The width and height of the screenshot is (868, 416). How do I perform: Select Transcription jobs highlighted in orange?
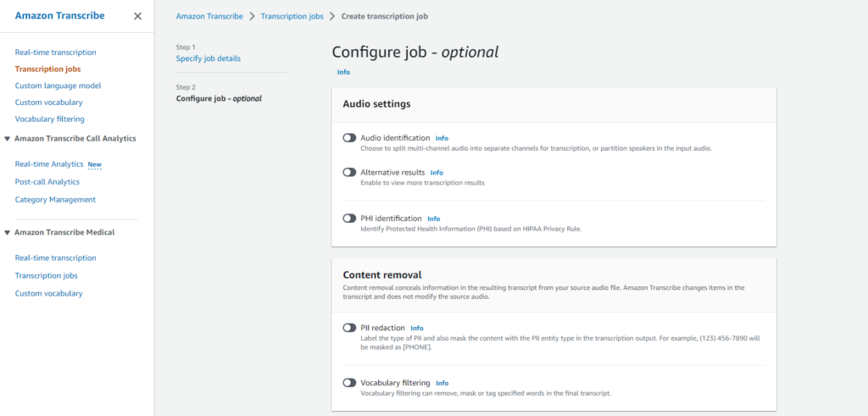(x=47, y=69)
